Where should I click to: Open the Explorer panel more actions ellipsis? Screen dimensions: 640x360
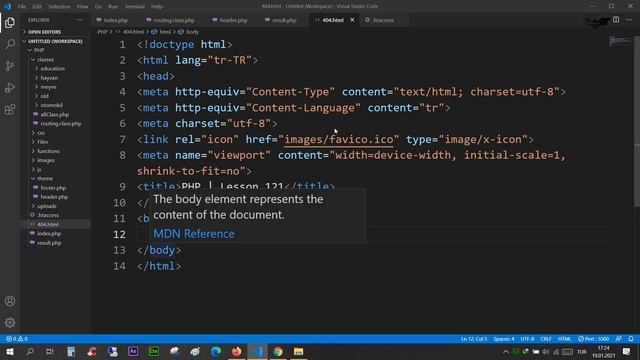pos(80,20)
